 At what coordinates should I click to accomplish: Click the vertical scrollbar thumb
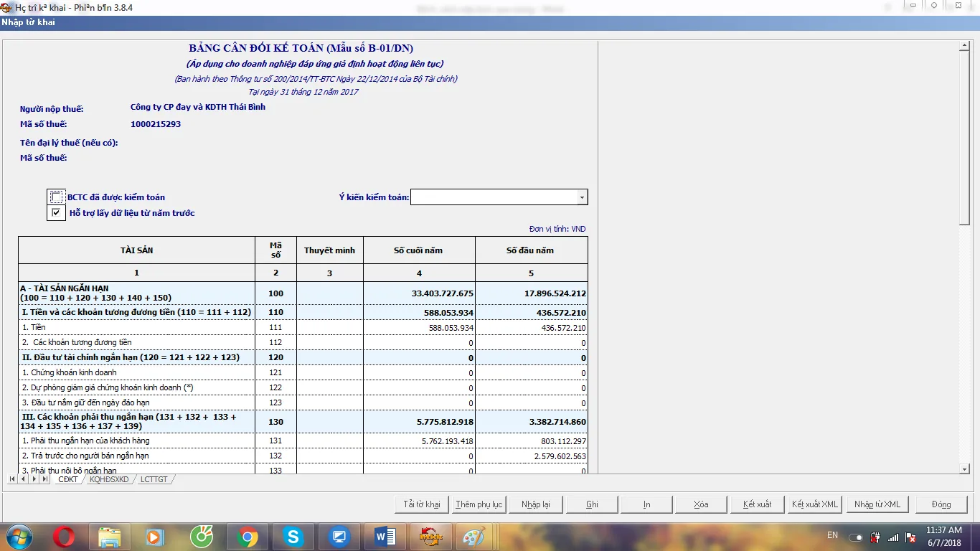964,138
